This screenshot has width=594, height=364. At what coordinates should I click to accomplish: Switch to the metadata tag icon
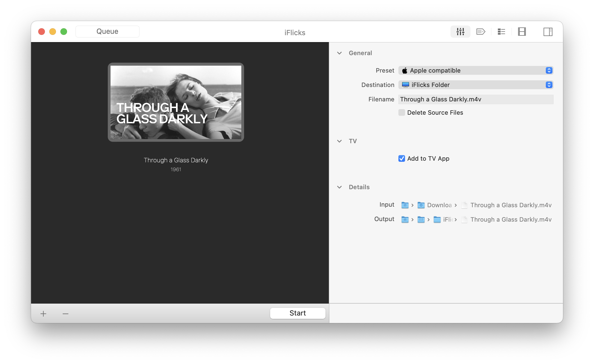coord(481,32)
